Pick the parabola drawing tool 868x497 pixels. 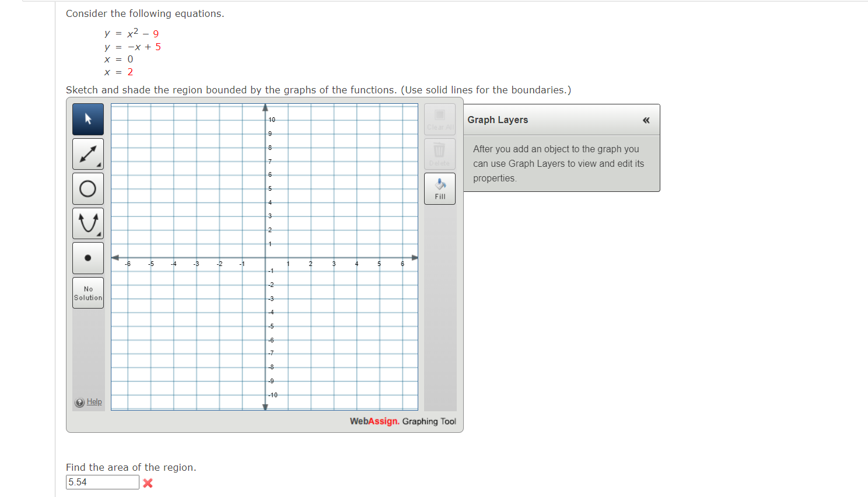click(x=87, y=223)
